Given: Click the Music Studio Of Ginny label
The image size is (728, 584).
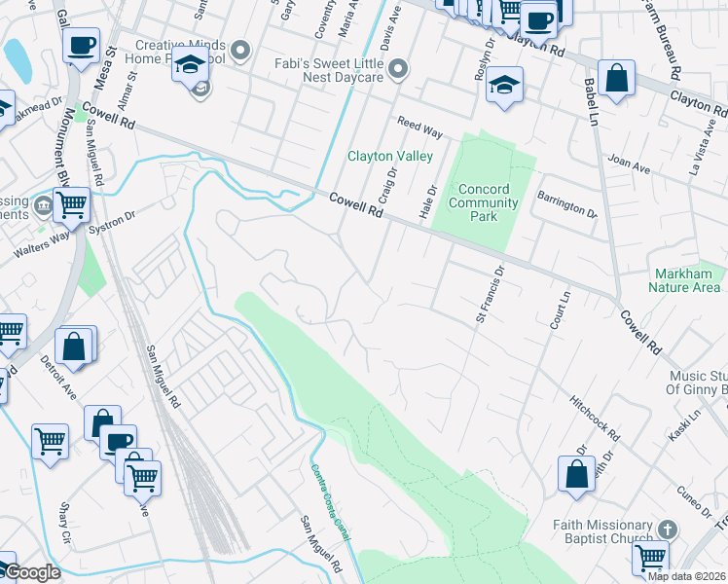Looking at the screenshot, I should (697, 383).
